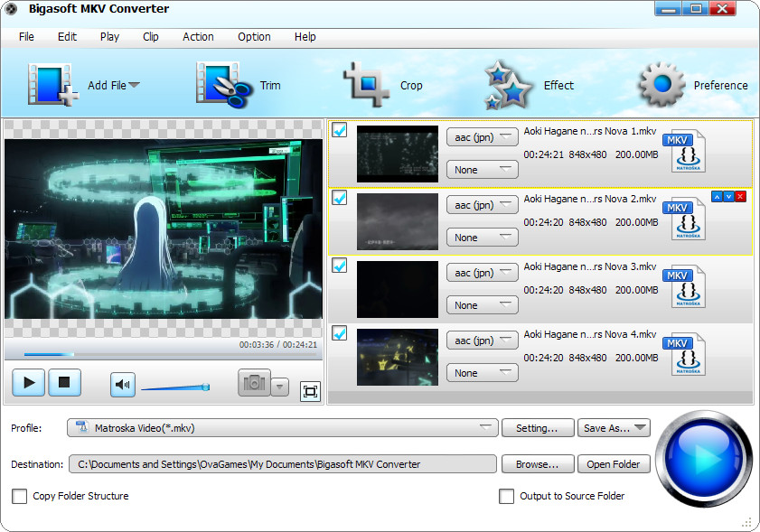This screenshot has height=532, width=760.
Task: Open the Help menu
Action: pos(305,37)
